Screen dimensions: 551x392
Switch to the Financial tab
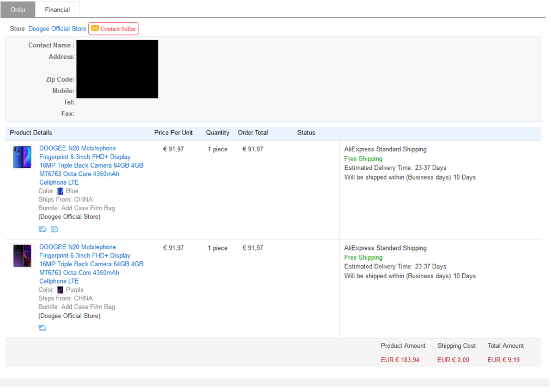[x=57, y=9]
